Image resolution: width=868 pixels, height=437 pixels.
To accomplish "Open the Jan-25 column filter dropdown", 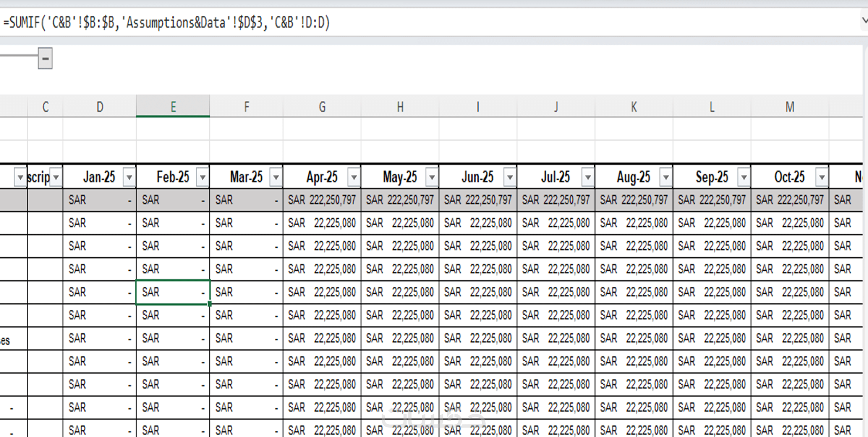I will [x=129, y=177].
